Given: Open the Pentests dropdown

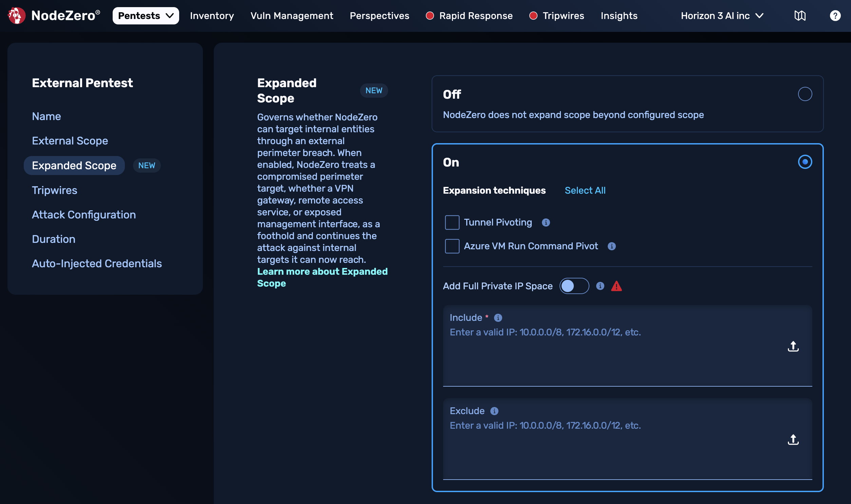Looking at the screenshot, I should [146, 16].
